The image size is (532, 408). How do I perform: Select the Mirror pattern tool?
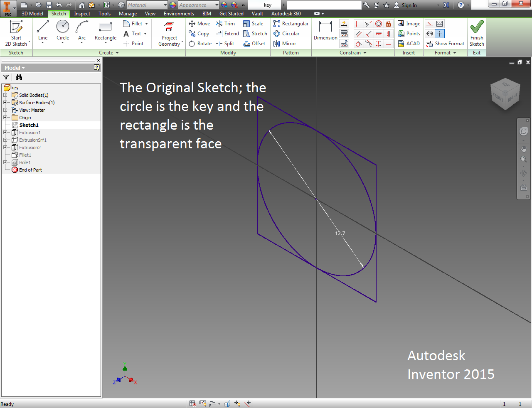285,44
